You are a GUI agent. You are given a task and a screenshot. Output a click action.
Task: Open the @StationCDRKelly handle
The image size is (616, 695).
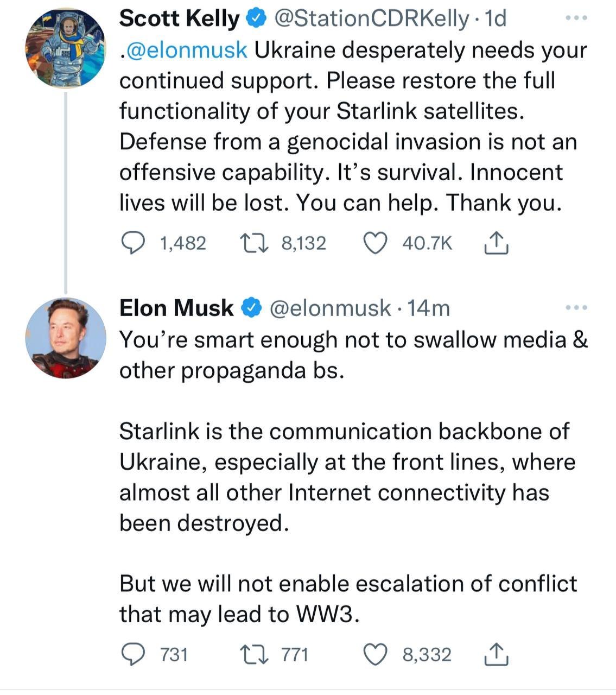[372, 19]
